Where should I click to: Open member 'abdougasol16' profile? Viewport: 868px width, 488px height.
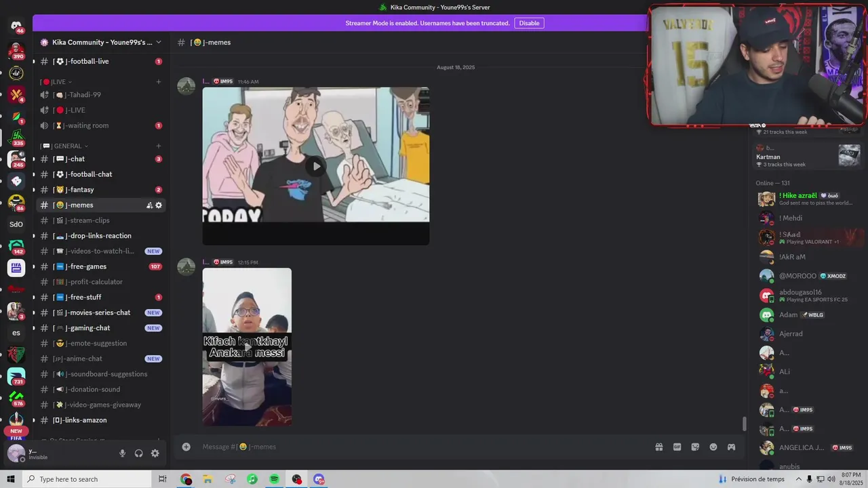pyautogui.click(x=807, y=296)
